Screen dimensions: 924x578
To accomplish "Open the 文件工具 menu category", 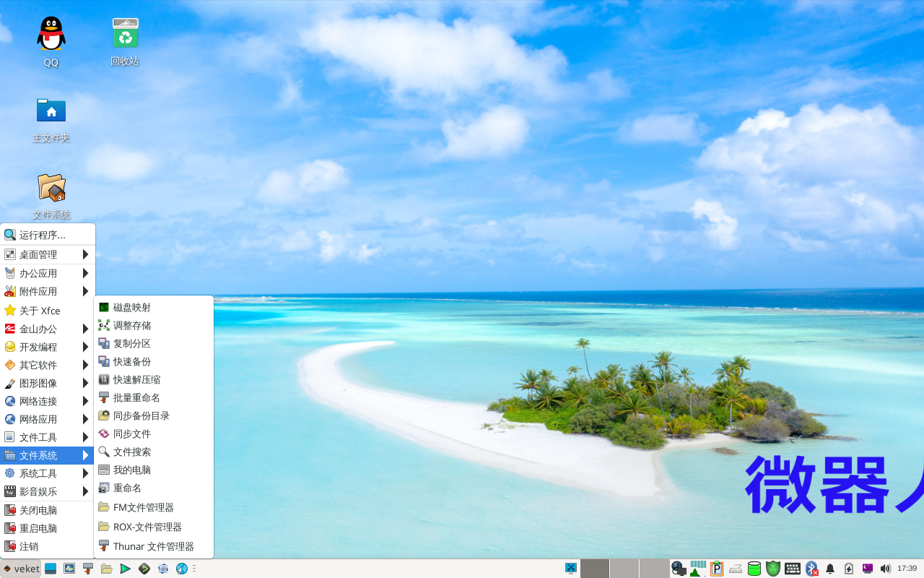I will pos(48,437).
